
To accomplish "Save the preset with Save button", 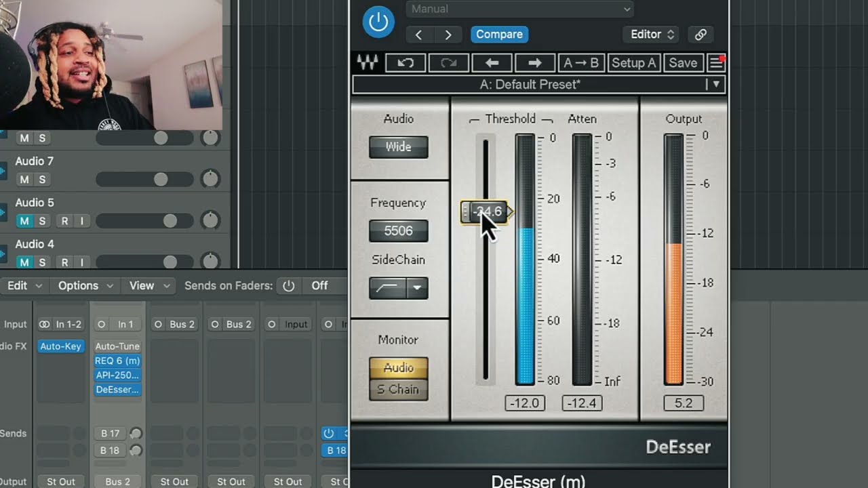I will [683, 63].
